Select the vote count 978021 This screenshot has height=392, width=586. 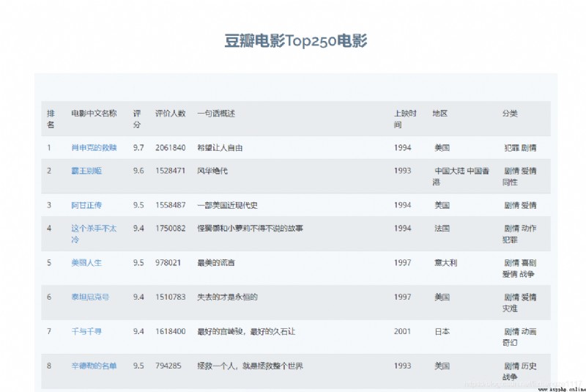[x=168, y=263]
